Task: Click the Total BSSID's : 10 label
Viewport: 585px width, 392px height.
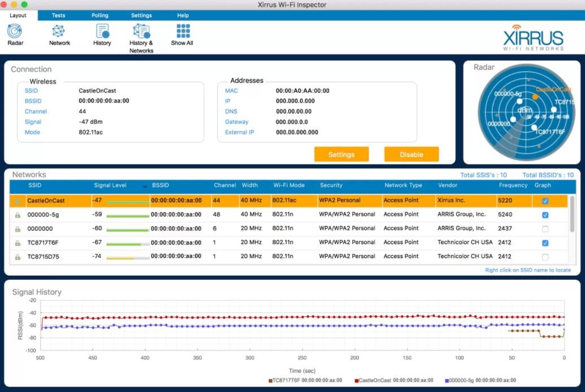Action: [x=548, y=175]
